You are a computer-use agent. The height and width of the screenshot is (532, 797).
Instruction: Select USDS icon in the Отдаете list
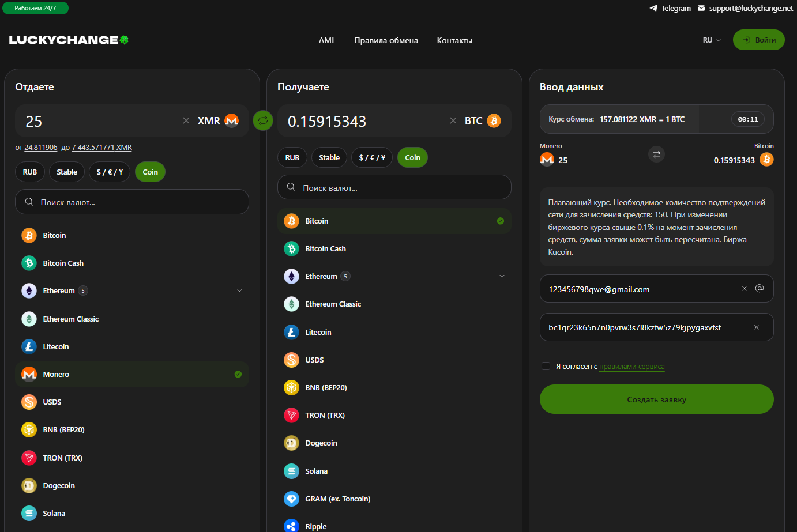(x=29, y=402)
